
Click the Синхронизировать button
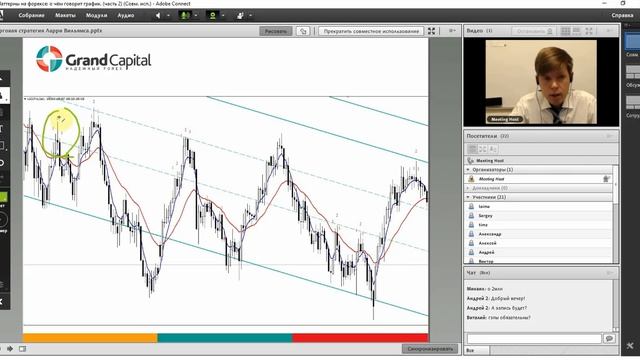click(x=431, y=349)
